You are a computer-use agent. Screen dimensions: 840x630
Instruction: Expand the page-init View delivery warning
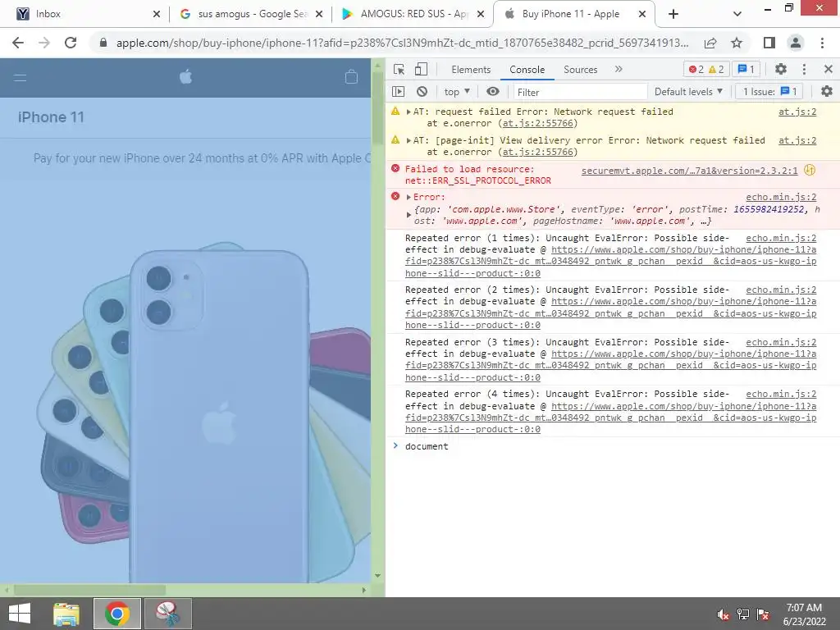point(409,141)
